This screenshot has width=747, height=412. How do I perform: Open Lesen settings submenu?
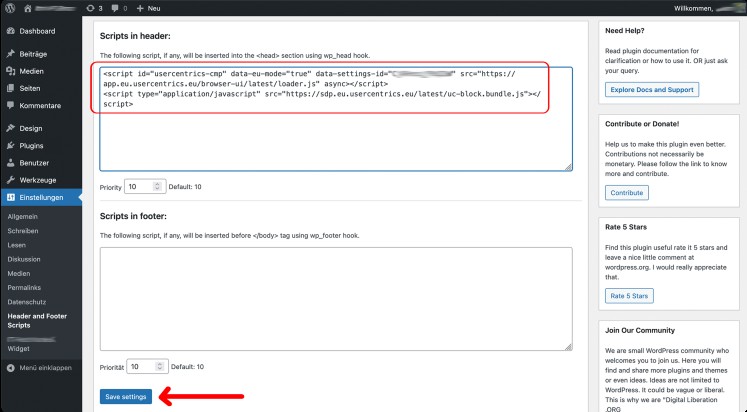[x=17, y=245]
